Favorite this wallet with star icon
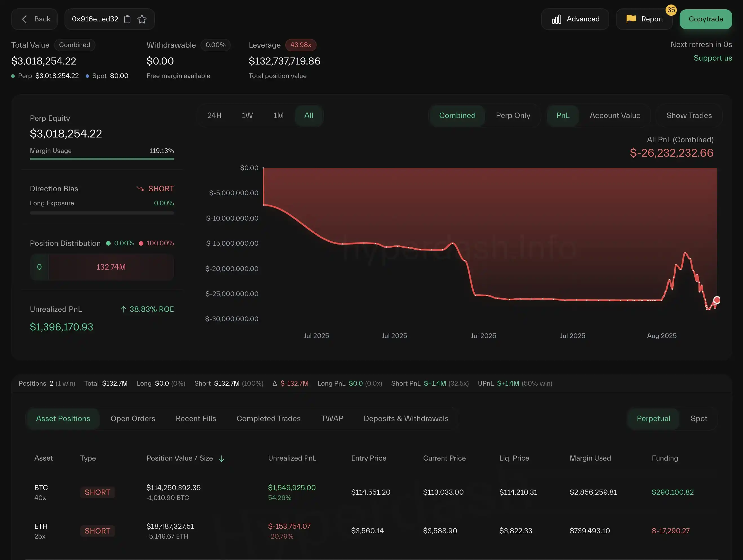Image resolution: width=743 pixels, height=560 pixels. click(142, 19)
